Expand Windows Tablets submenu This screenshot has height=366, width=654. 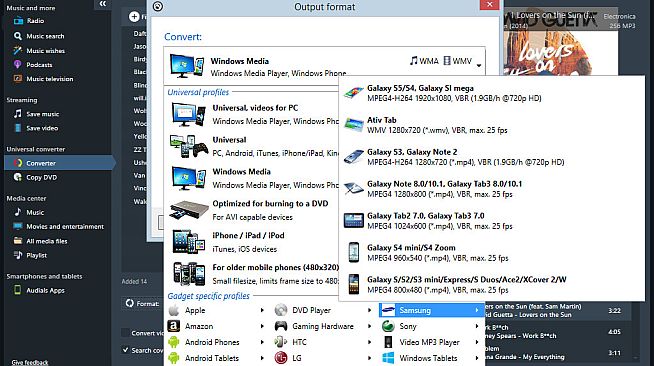click(x=432, y=358)
